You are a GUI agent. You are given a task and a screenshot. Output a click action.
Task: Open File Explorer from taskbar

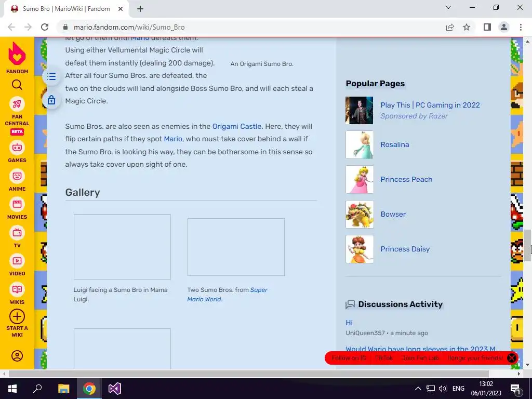pyautogui.click(x=63, y=389)
